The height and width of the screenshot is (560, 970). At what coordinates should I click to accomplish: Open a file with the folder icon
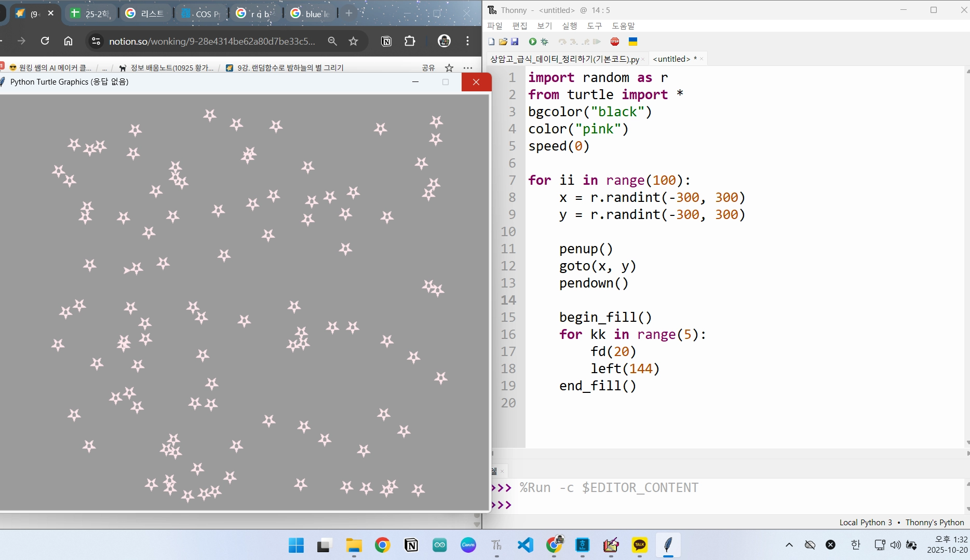tap(503, 42)
